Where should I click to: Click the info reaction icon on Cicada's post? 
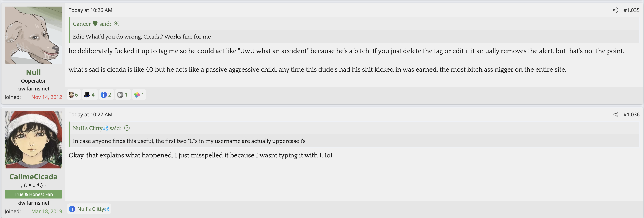72,209
